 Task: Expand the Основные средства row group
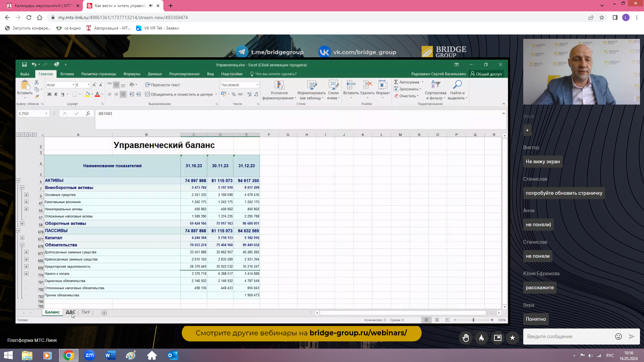coord(26,195)
